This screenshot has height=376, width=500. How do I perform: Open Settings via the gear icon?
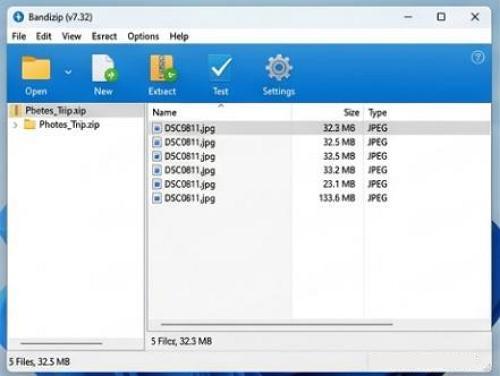coord(279,68)
